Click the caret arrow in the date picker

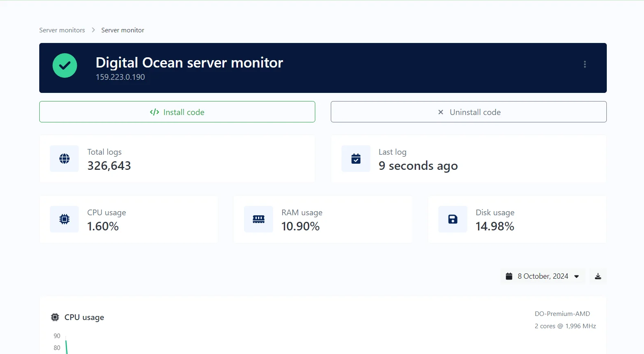pyautogui.click(x=577, y=277)
